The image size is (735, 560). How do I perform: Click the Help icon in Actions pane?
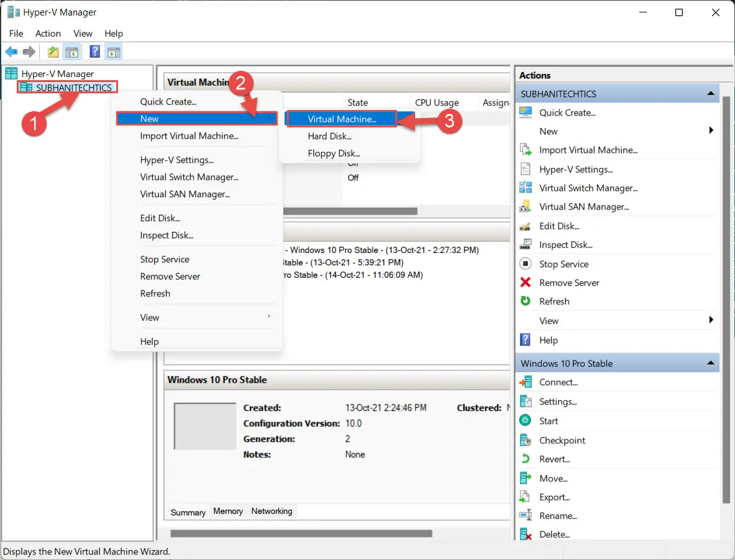tap(526, 339)
